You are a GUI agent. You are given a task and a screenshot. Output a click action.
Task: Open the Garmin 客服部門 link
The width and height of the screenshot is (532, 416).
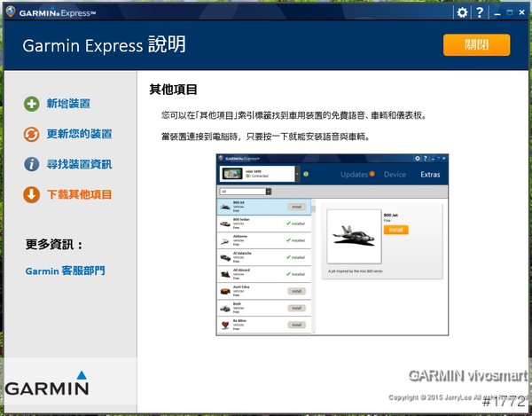(x=65, y=271)
